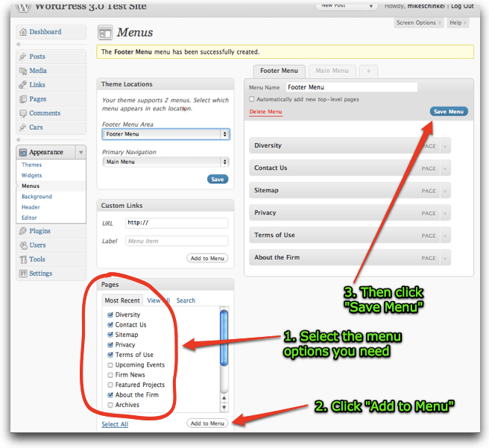Click Save in Theme Locations
This screenshot has height=448, width=489.
218,179
